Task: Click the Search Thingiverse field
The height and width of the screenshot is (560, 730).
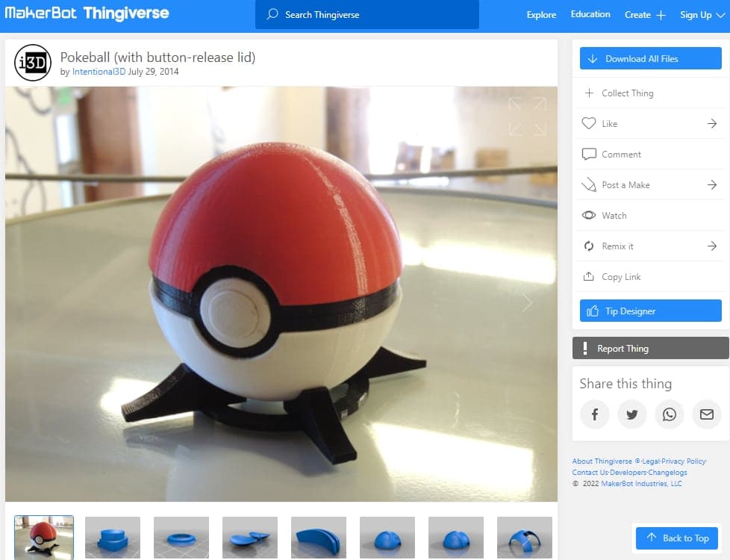Action: (x=366, y=14)
